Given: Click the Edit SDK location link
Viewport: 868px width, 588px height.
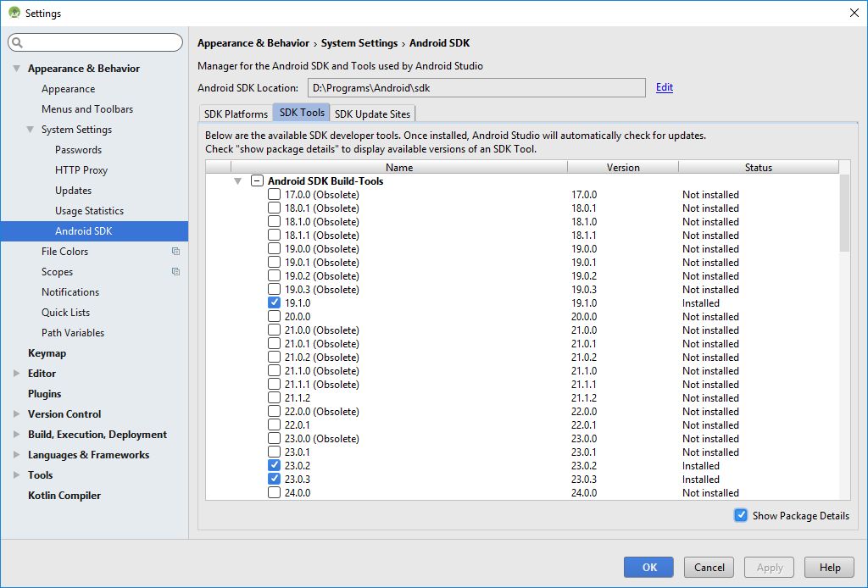Looking at the screenshot, I should coord(665,87).
